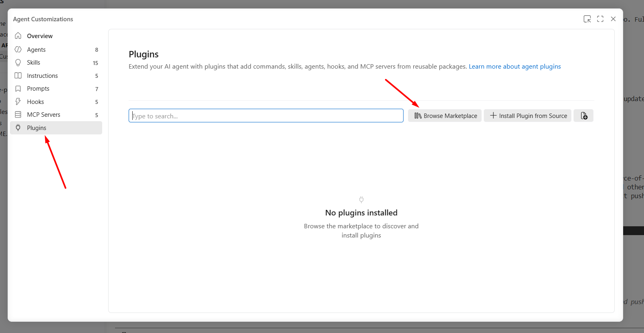Click the Plugins page heading

[143, 54]
